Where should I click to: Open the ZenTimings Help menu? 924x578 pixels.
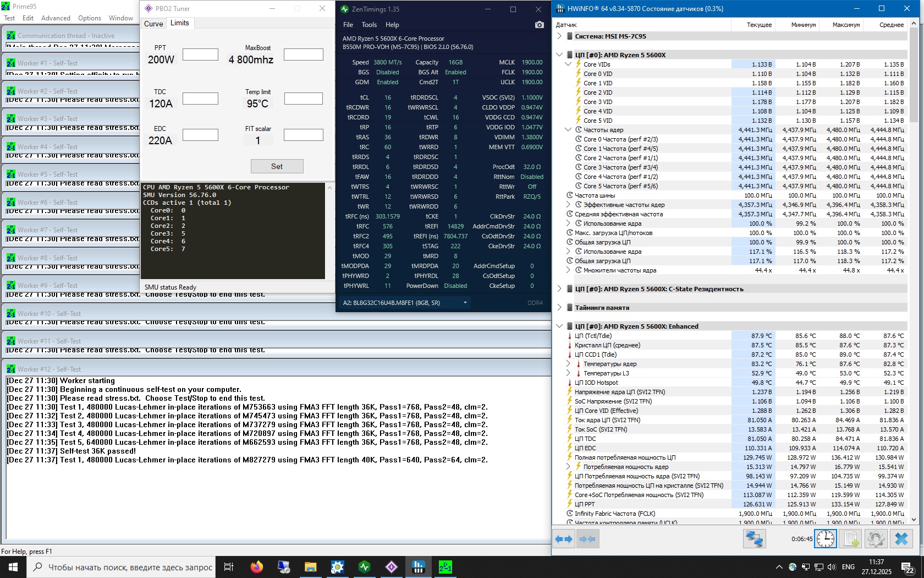click(392, 25)
